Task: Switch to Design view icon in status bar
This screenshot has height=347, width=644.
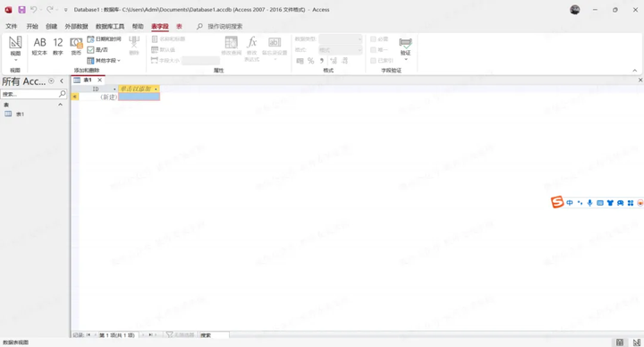Action: pos(636,343)
